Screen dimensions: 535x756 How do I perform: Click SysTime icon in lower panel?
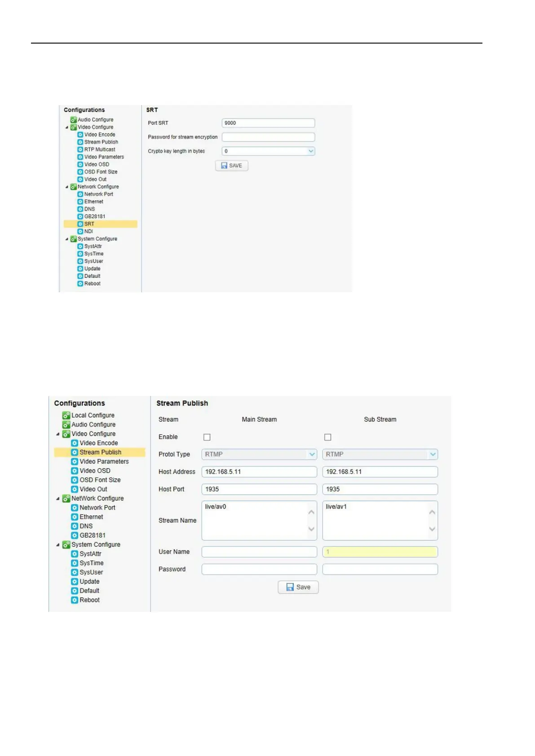(75, 563)
